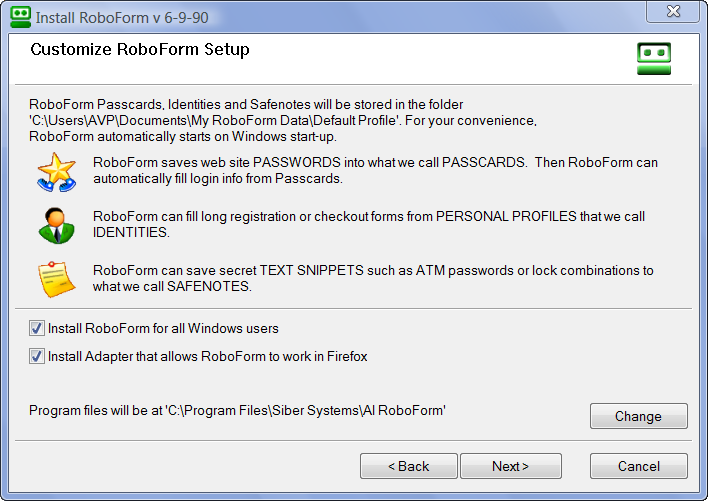This screenshot has width=708, height=501.
Task: Uncheck the Firefox Adapter install option
Action: click(37, 356)
